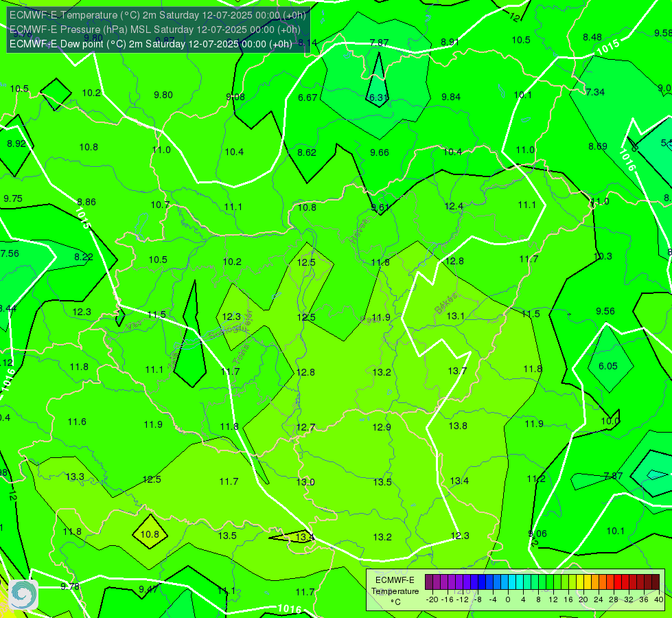Click the 8.92 temperature value
The image size is (672, 618).
16,144
